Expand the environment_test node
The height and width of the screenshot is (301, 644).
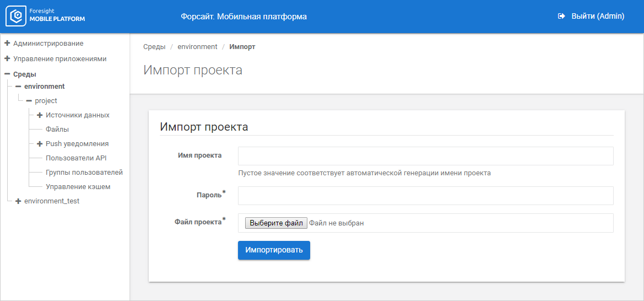point(18,201)
